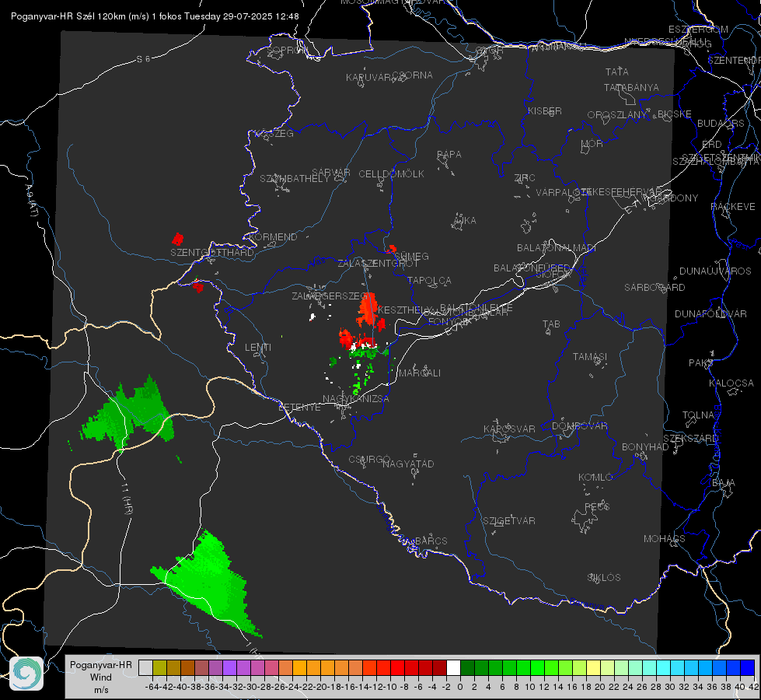Click the CSURGO town label
Image resolution: width=761 pixels, height=700 pixels.
click(369, 460)
